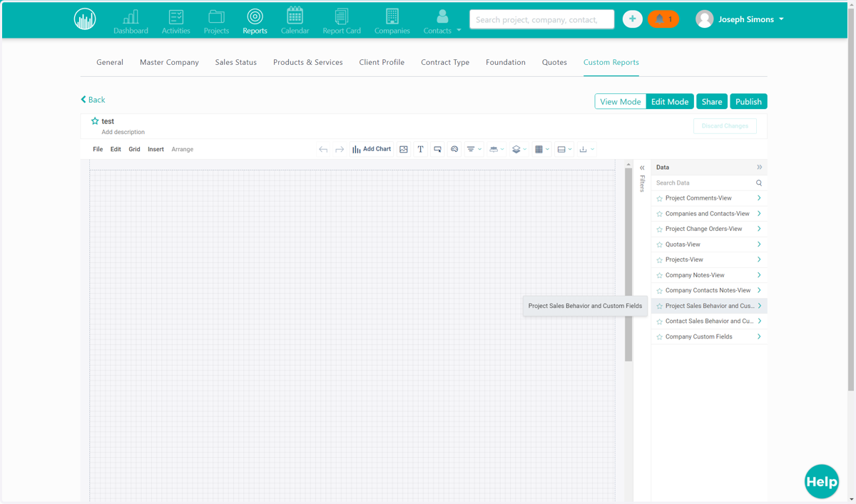856x504 pixels.
Task: Star Company Notes-View data source
Action: click(x=659, y=275)
